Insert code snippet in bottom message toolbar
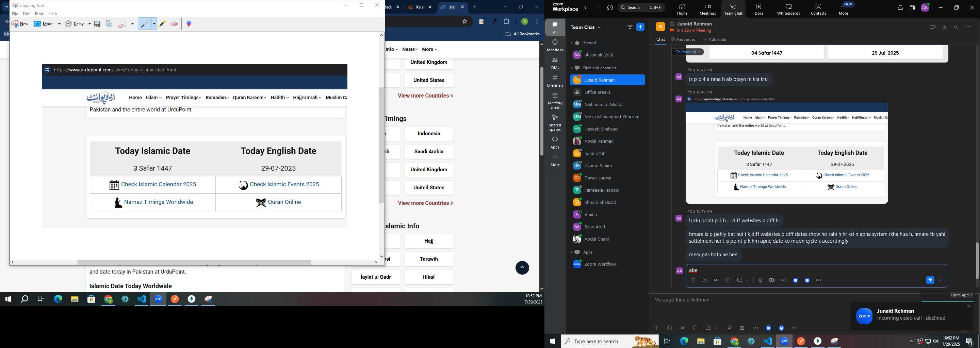 [755, 328]
